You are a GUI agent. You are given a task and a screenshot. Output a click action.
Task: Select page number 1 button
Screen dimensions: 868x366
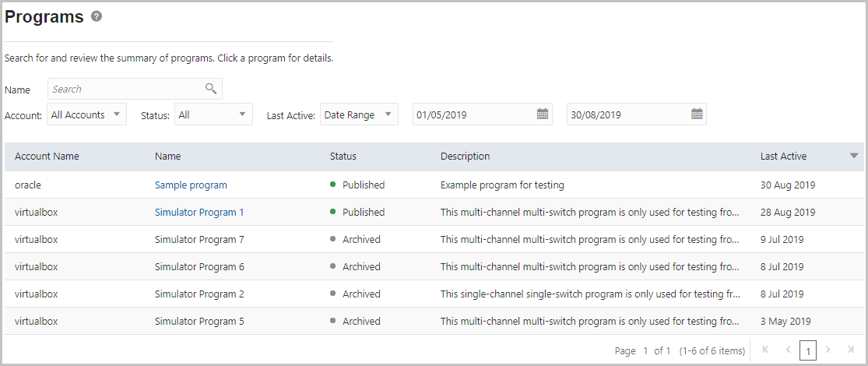[x=808, y=350]
